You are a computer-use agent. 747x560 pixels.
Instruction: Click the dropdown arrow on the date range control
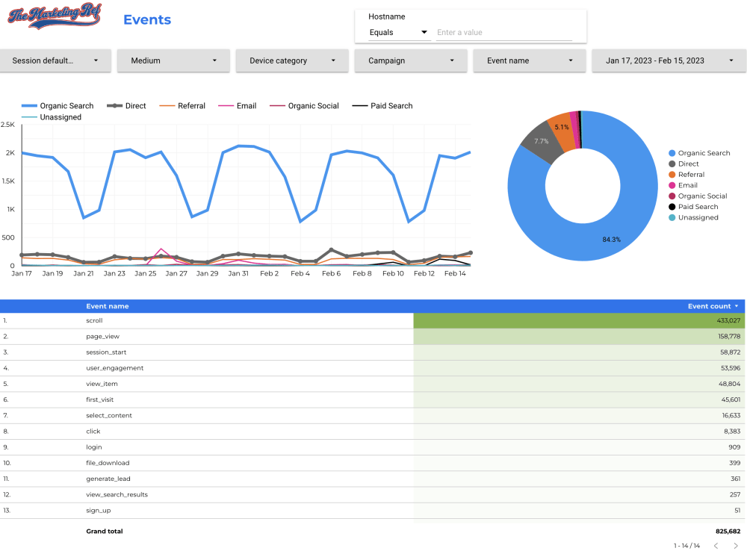click(x=731, y=60)
